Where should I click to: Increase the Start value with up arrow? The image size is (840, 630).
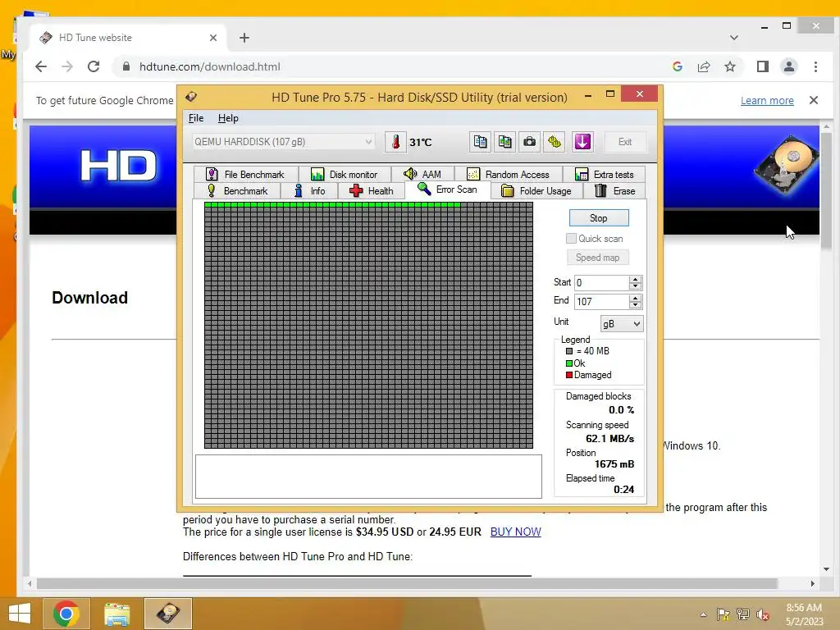click(636, 279)
